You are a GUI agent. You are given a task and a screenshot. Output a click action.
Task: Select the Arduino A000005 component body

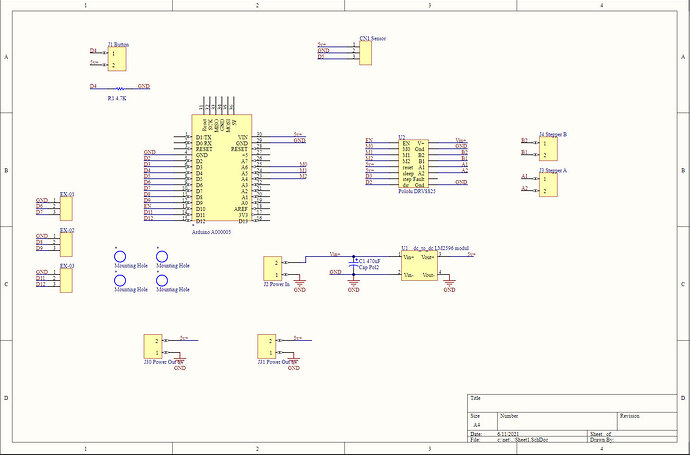pyautogui.click(x=221, y=168)
